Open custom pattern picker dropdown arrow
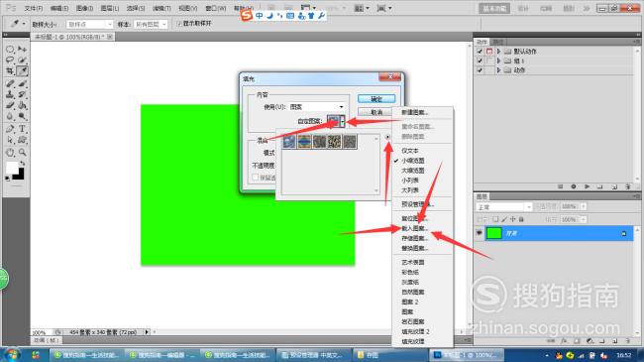The width and height of the screenshot is (644, 362). (x=343, y=121)
